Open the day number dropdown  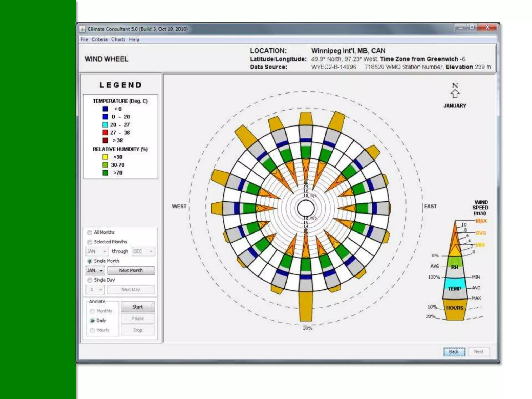point(95,289)
